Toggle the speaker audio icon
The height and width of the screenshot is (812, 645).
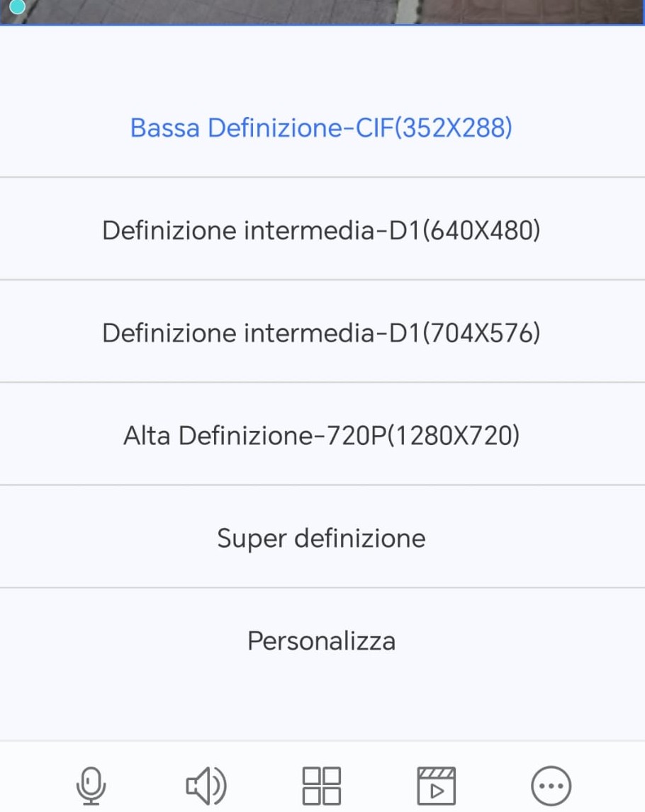206,786
